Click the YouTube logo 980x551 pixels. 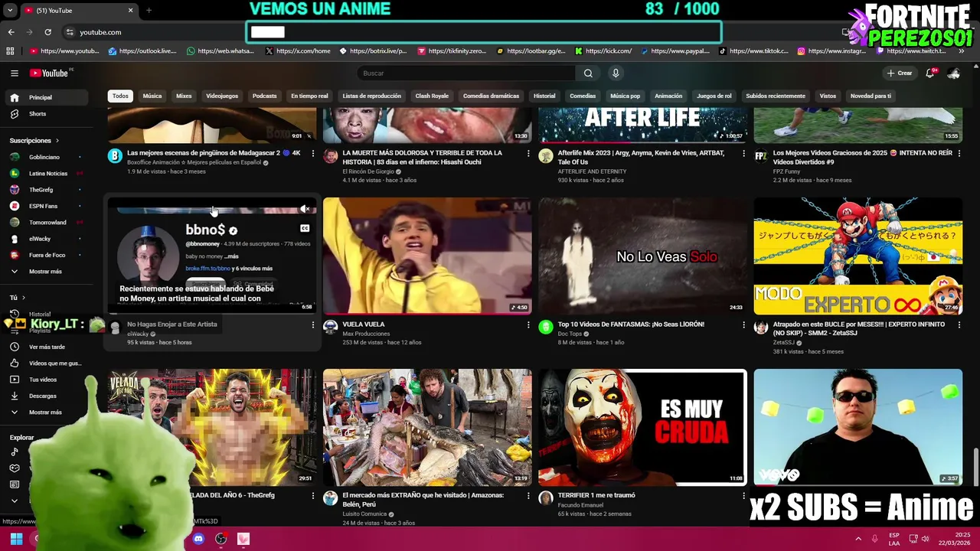pyautogui.click(x=50, y=73)
